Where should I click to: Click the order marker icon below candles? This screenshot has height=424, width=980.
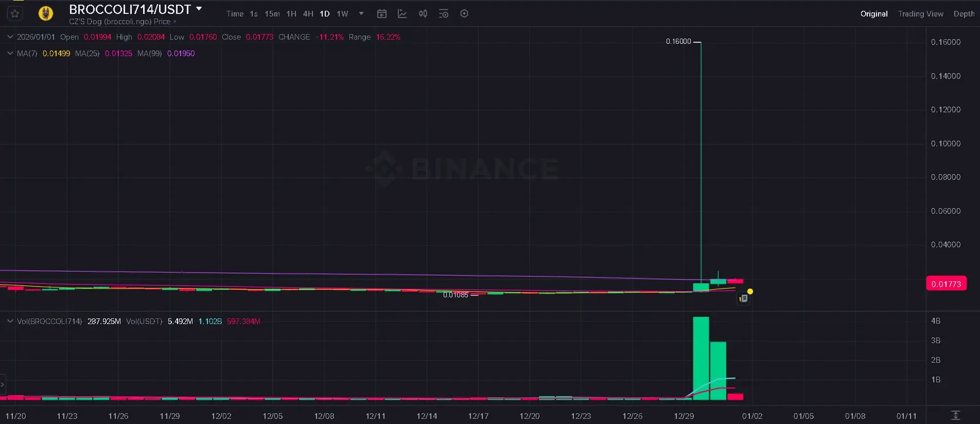(x=743, y=298)
